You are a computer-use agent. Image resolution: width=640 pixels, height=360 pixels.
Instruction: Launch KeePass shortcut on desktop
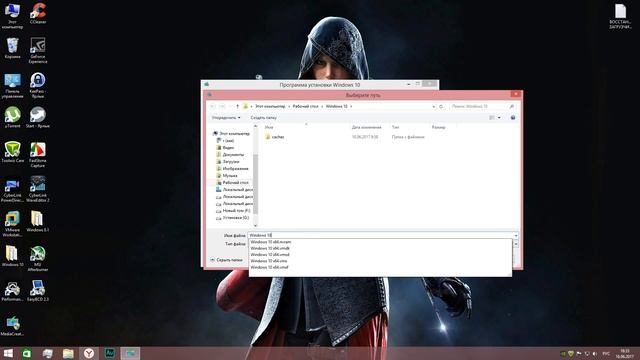[x=38, y=86]
